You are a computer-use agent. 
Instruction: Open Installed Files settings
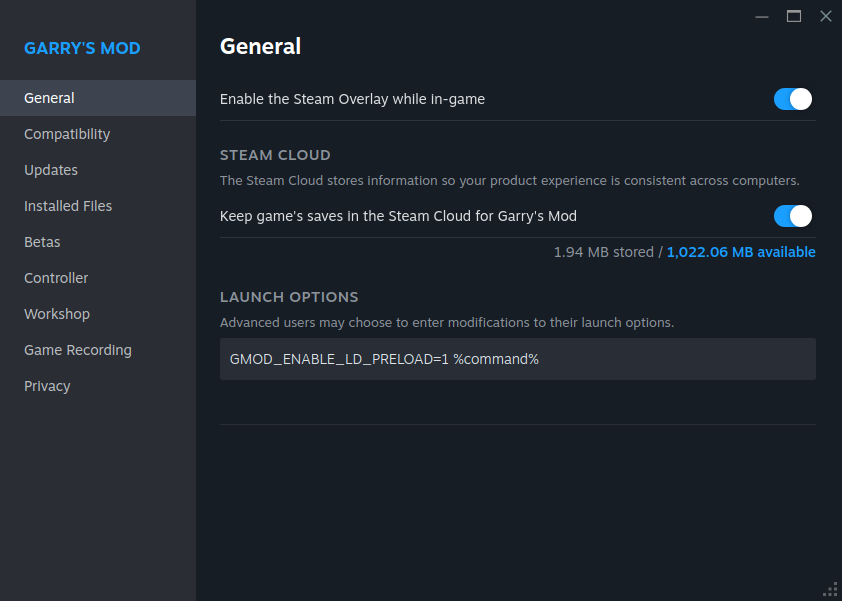point(68,205)
